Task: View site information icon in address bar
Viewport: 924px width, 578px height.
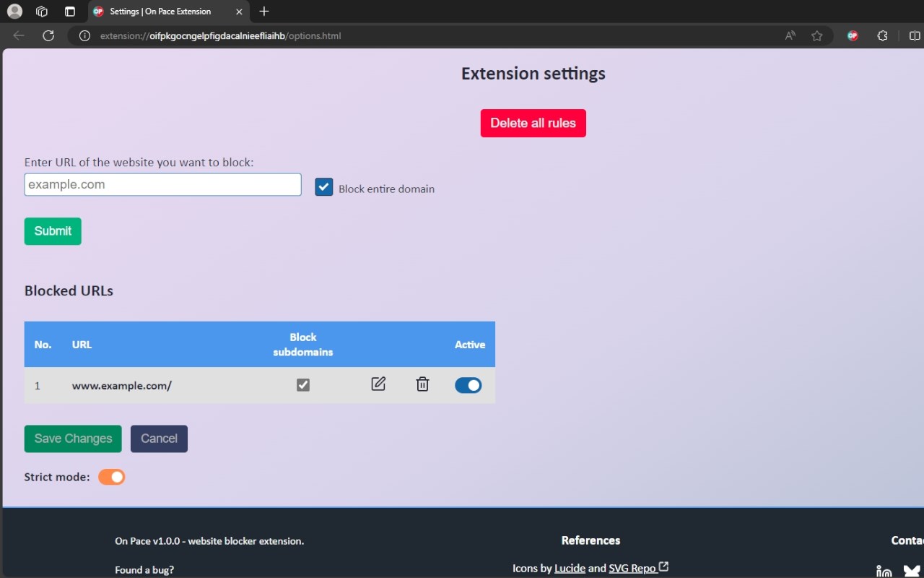Action: (x=84, y=35)
